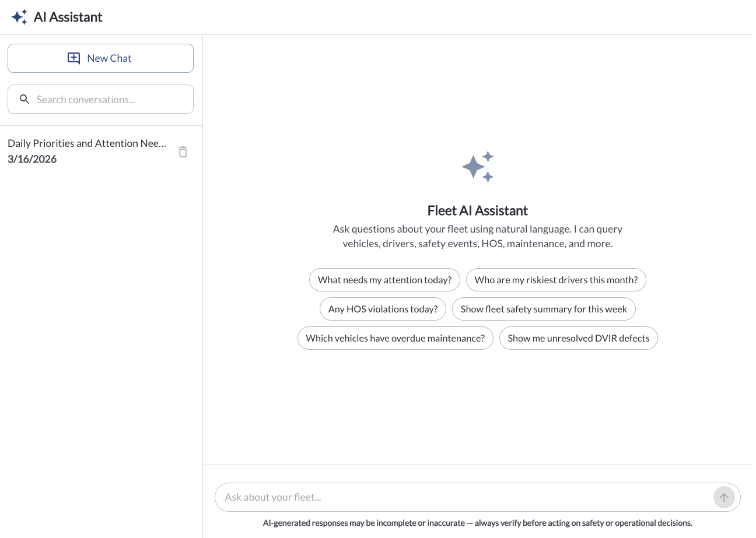Screen dimensions: 756x538
Task: Click the search magnifier icon
Action: click(x=24, y=99)
